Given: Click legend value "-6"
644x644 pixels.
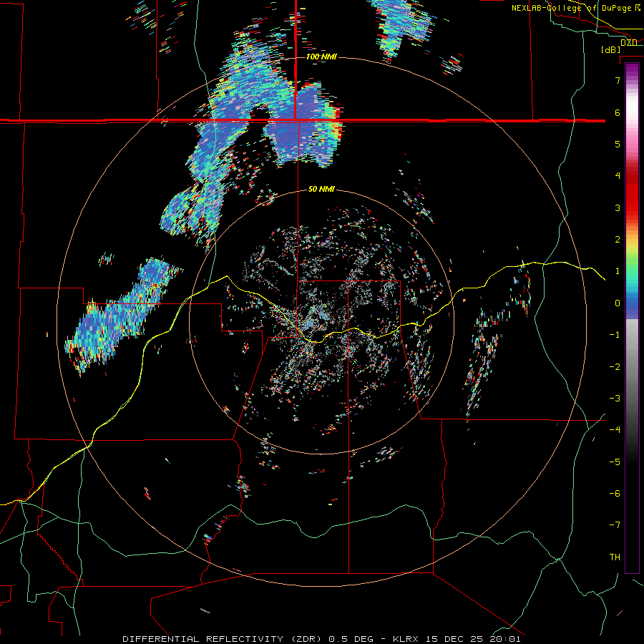Looking at the screenshot, I should point(615,494).
